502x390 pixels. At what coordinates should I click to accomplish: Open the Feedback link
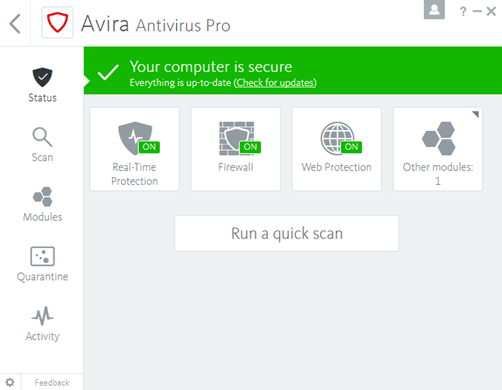[x=52, y=382]
